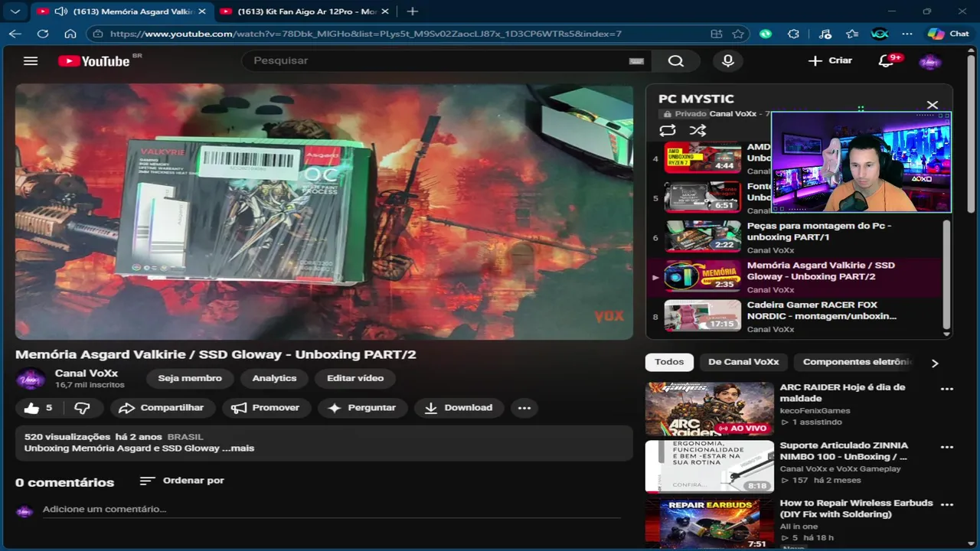Bookmark this page with the star
Screen dimensions: 980x551
coord(738,34)
